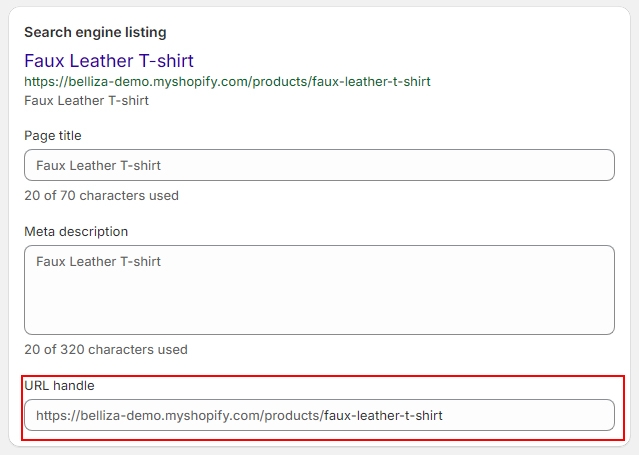Viewport: 639px width, 455px height.
Task: Click the grey preview description under the URL
Action: [x=86, y=100]
